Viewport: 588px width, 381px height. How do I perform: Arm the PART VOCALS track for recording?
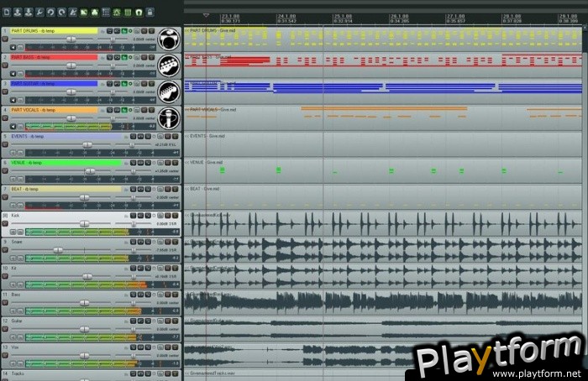(5, 118)
